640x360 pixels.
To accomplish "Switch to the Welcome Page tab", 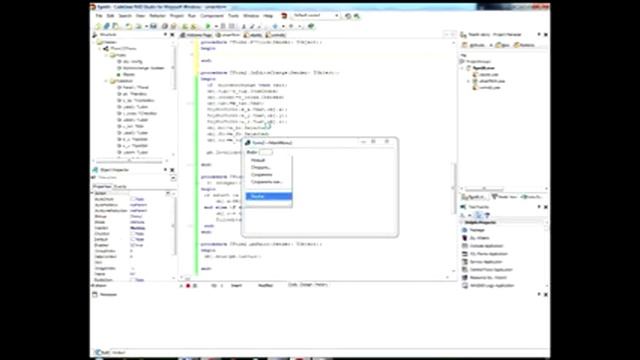I will pos(197,35).
